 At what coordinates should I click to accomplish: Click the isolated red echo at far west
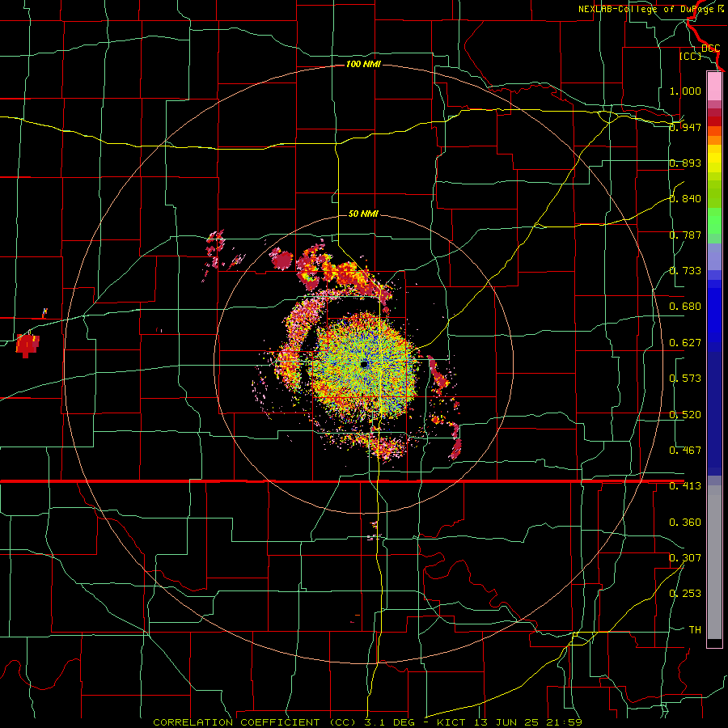(28, 345)
